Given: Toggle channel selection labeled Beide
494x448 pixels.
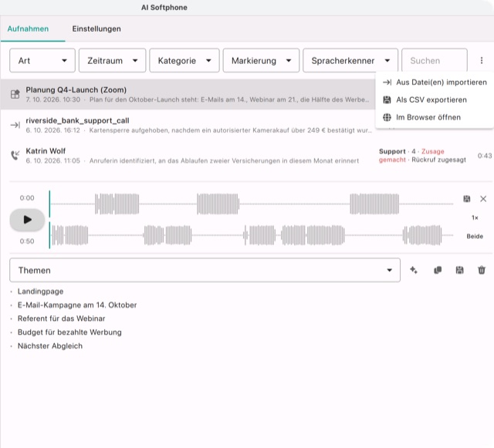Looking at the screenshot, I should (x=475, y=236).
